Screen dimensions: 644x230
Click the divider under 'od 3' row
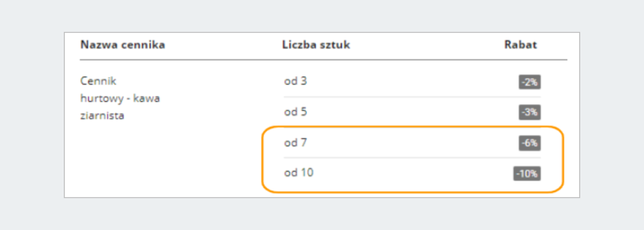point(412,97)
